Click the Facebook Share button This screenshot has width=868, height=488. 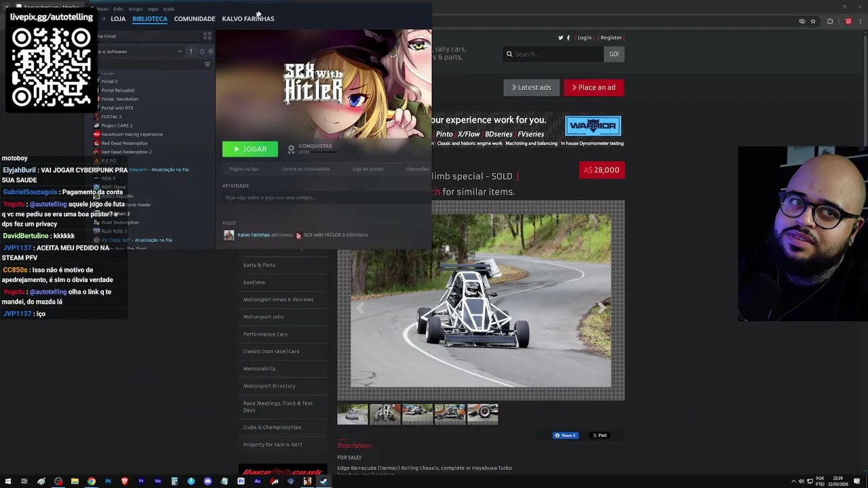566,435
